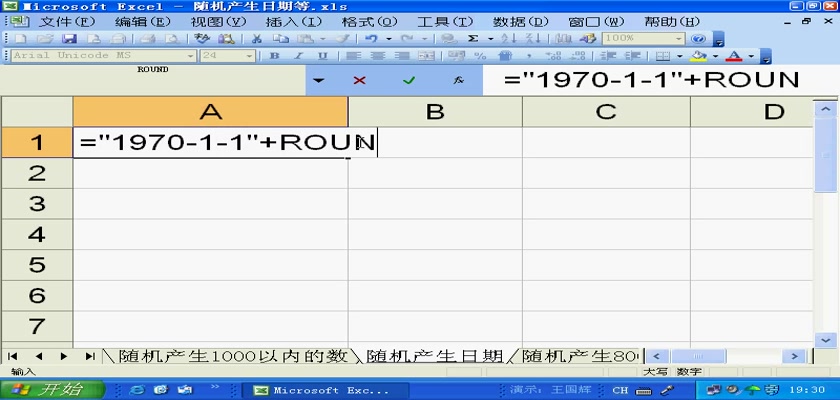This screenshot has width=840, height=400.
Task: Toggle Underline formatting
Action: point(323,56)
